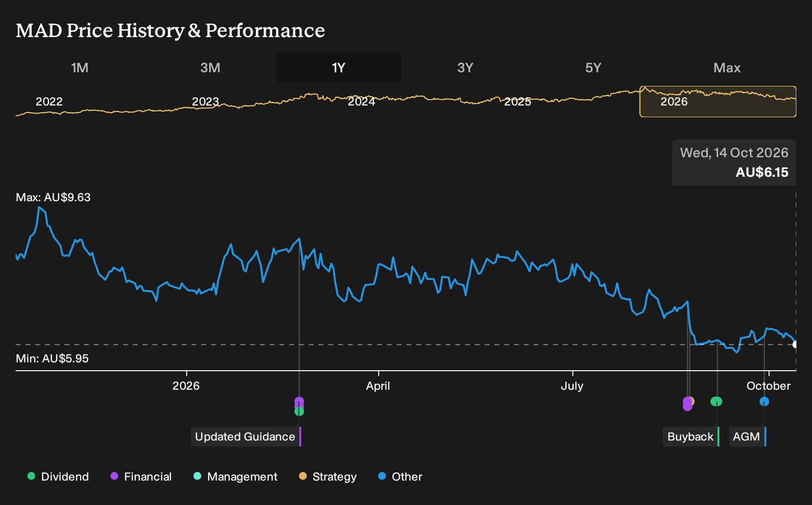Show the Max price history range
Viewport: 812px width, 505px height.
coord(727,67)
